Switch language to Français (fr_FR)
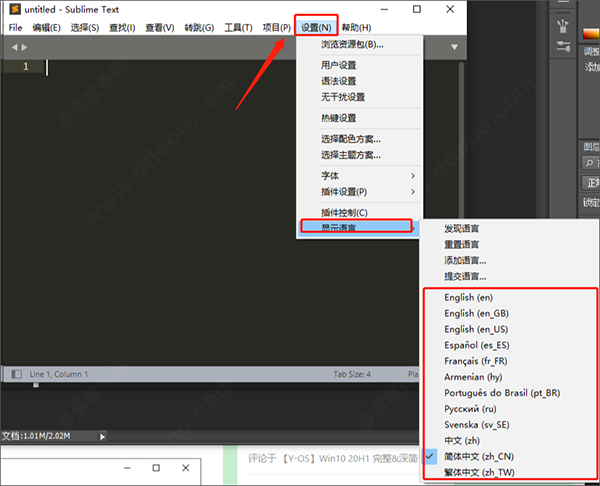 (509, 361)
